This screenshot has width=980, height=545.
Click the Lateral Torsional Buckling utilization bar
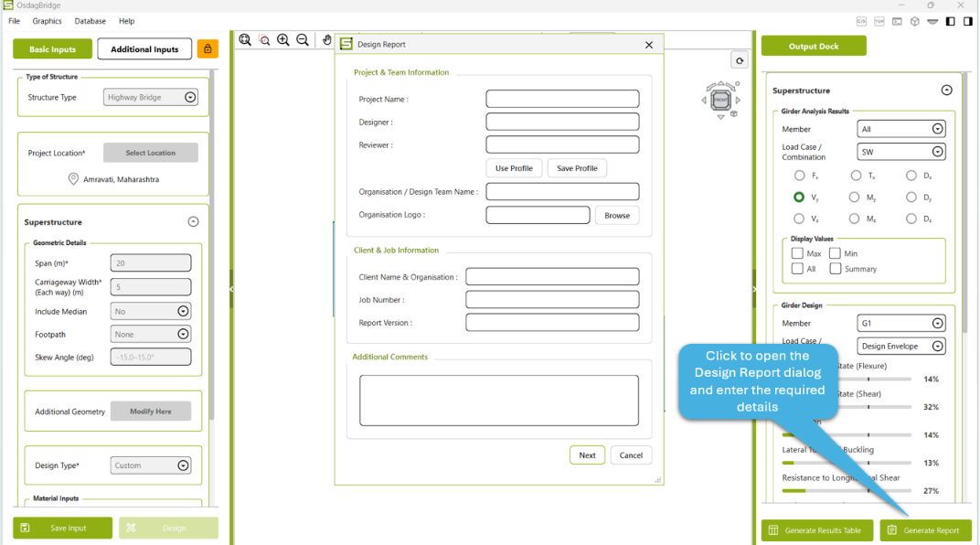coord(847,463)
